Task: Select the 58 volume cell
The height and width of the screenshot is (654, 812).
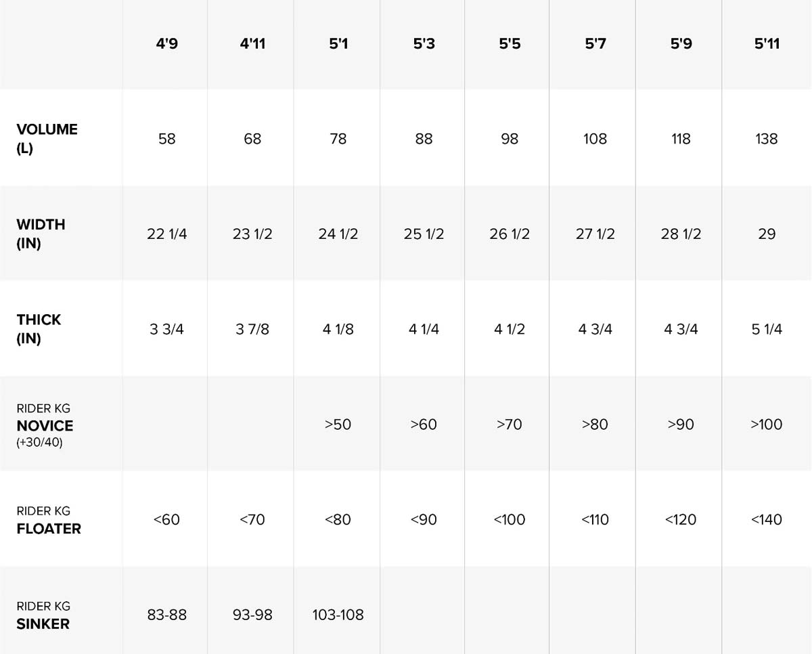Action: point(166,139)
